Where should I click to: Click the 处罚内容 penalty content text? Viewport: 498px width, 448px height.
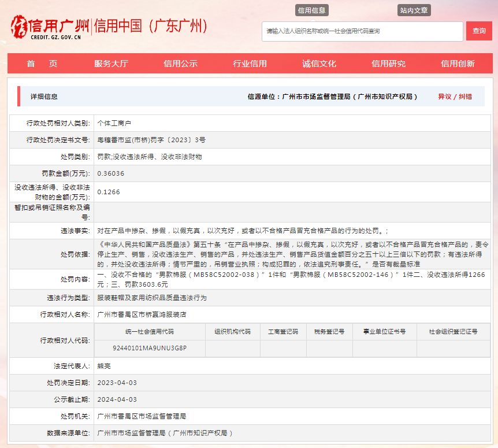pos(291,279)
